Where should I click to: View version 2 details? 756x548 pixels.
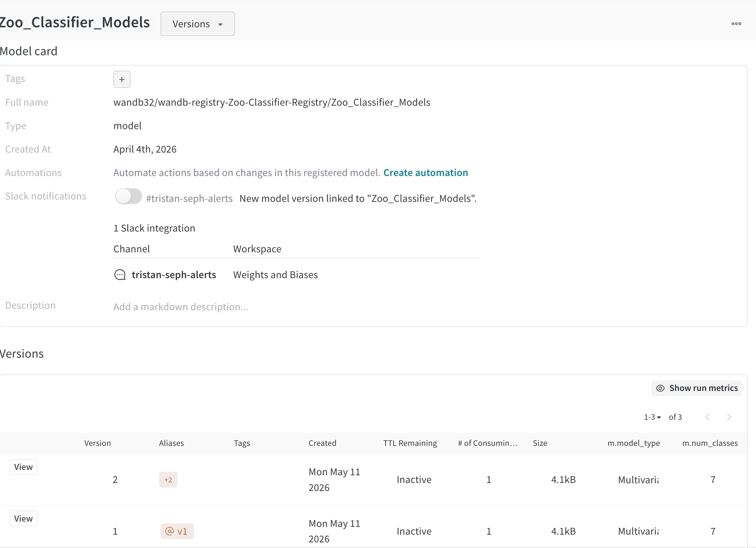(x=23, y=467)
